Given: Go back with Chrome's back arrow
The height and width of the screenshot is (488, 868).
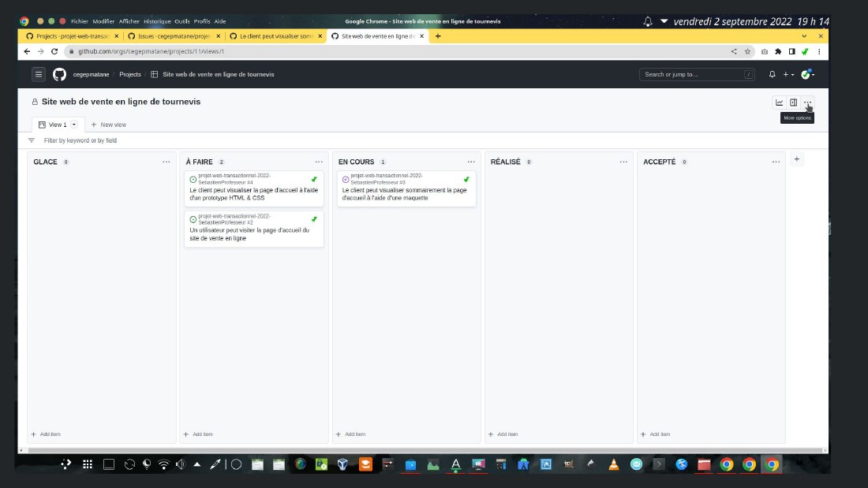Looking at the screenshot, I should click(27, 51).
